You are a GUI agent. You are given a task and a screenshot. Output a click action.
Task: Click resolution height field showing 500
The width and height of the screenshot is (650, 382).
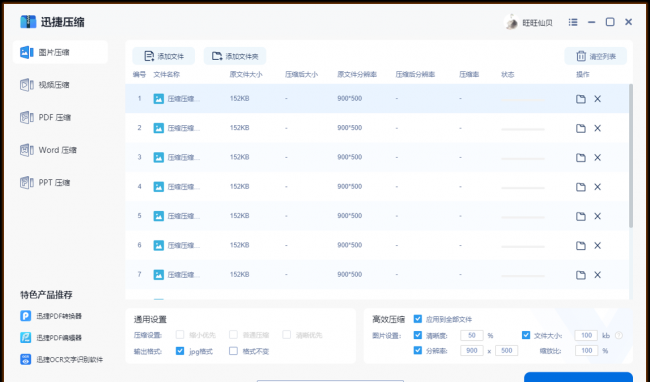click(507, 351)
